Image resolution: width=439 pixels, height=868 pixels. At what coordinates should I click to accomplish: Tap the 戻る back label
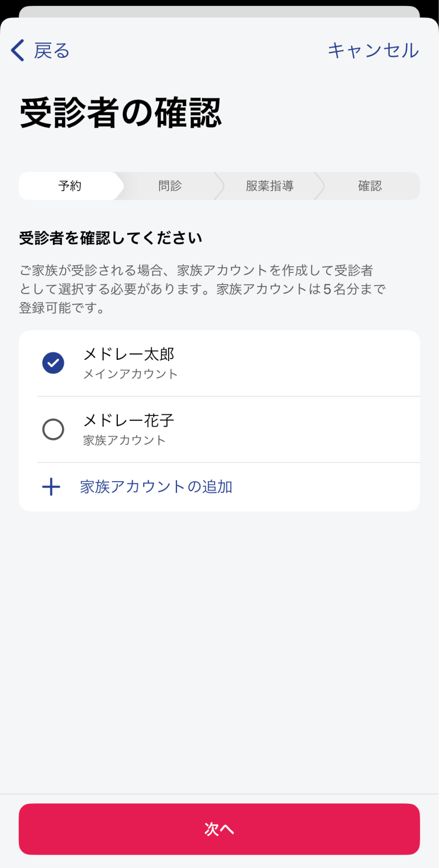coord(52,51)
